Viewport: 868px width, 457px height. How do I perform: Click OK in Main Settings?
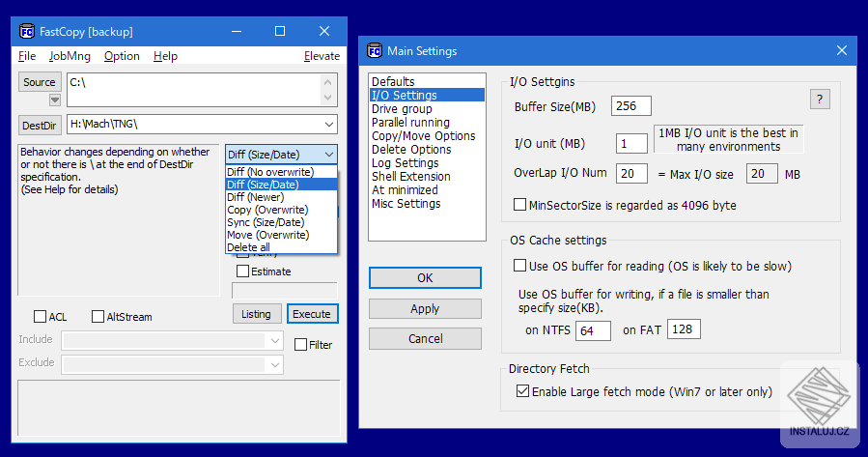(x=425, y=277)
